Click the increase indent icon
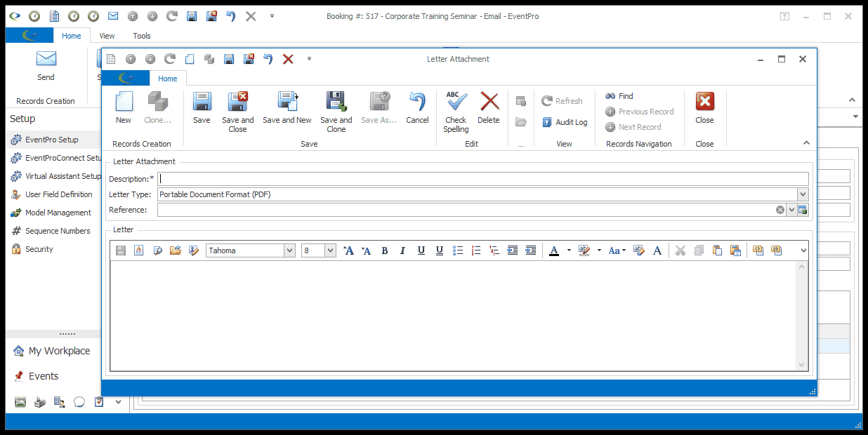Screen dimensions: 868x435 click(x=531, y=250)
